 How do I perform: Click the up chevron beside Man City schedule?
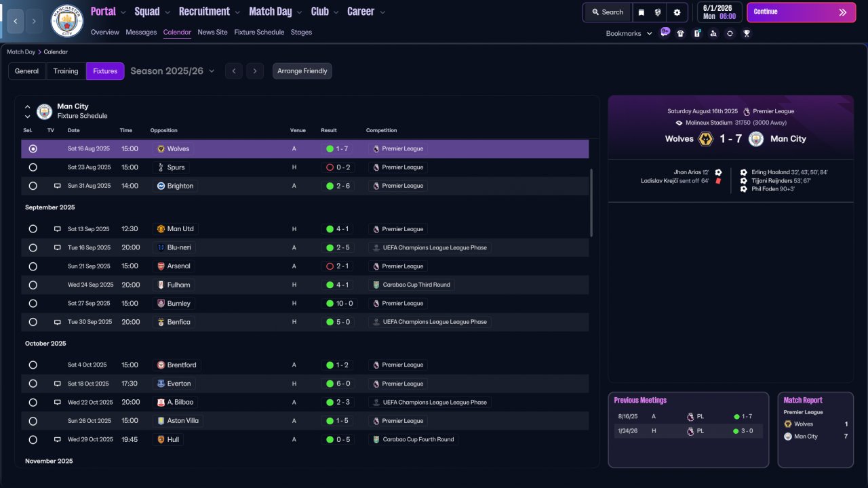[28, 106]
